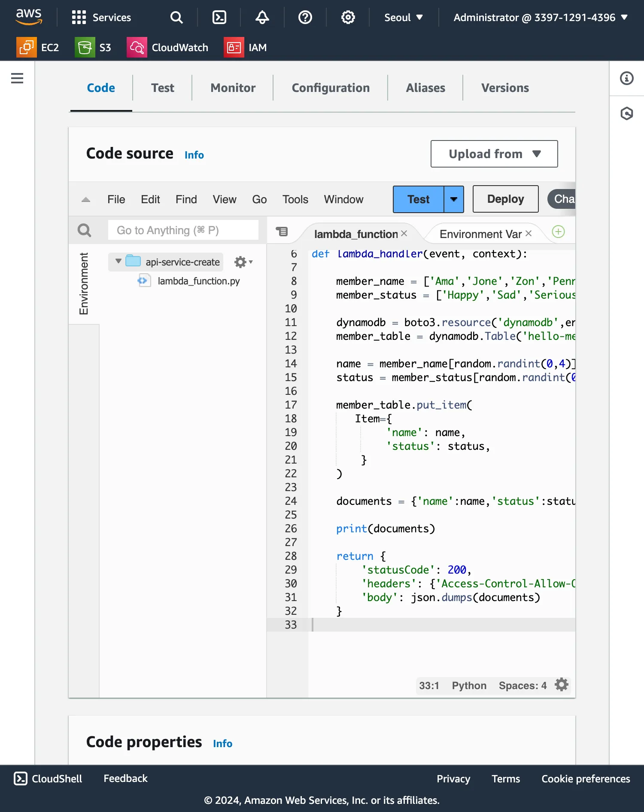The height and width of the screenshot is (812, 644).
Task: Open the hamburger side navigation menu
Action: 17,78
